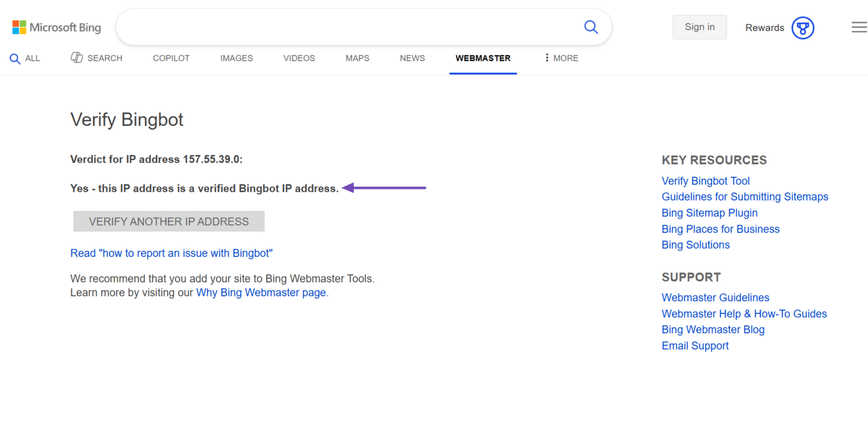
Task: Switch to the IMAGES tab
Action: click(236, 58)
